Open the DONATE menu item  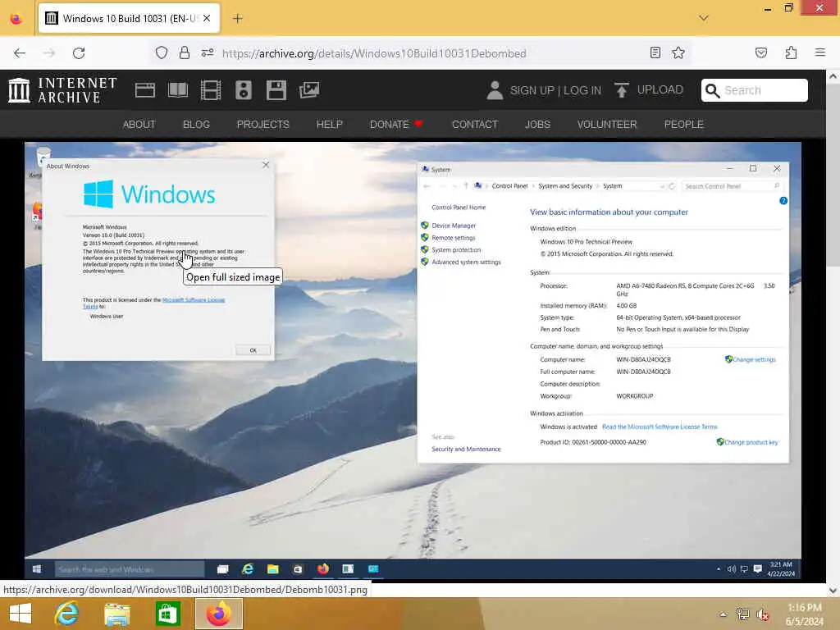(396, 125)
